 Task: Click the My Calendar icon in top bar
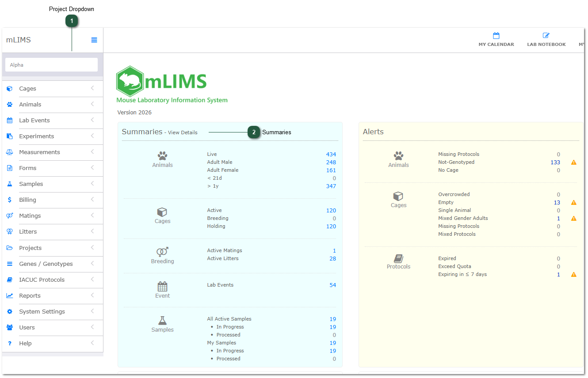496,36
